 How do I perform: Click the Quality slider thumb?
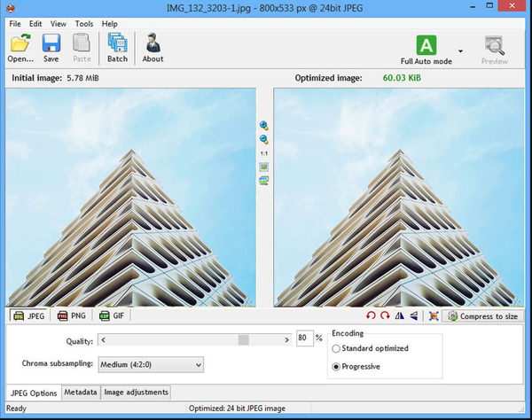pyautogui.click(x=244, y=338)
